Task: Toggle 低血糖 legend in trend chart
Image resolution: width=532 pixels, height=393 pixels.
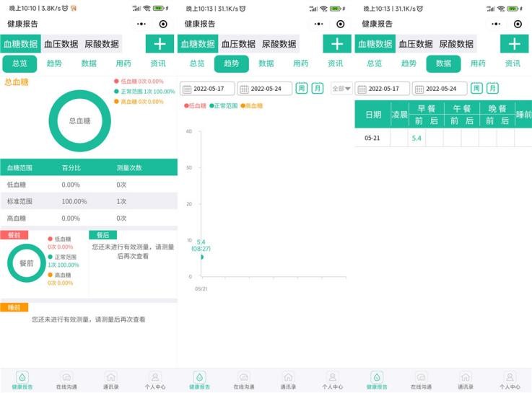Action: coord(195,106)
